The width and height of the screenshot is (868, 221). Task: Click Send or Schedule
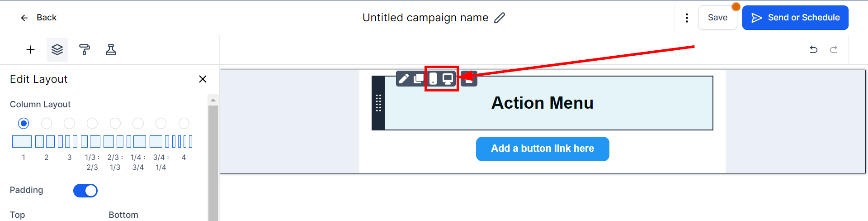[795, 18]
